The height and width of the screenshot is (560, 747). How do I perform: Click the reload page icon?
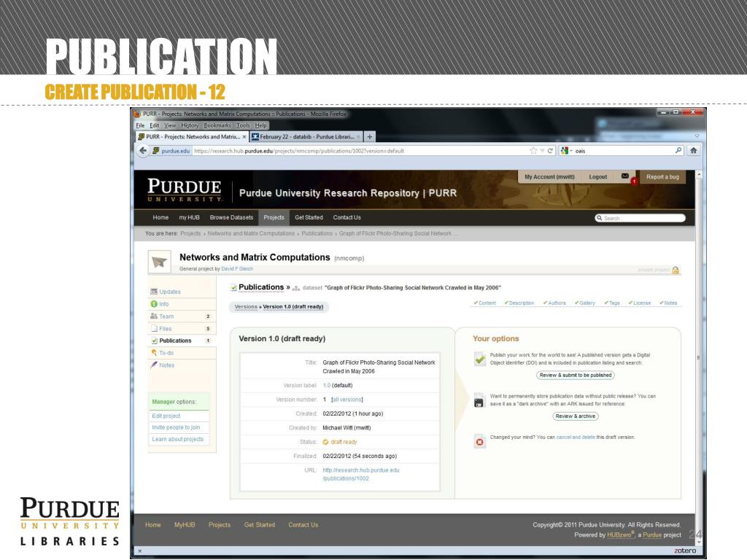550,150
